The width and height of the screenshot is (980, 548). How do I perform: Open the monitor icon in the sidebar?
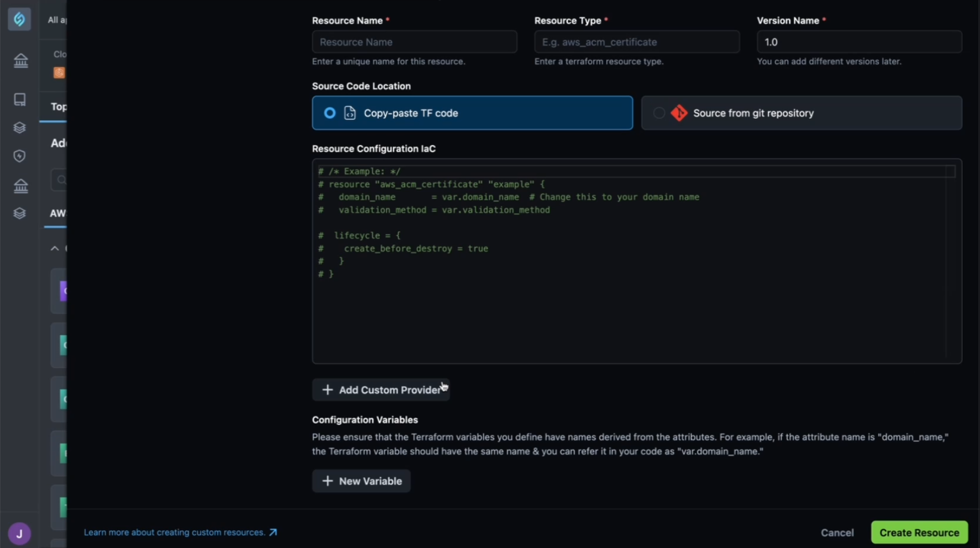pyautogui.click(x=20, y=99)
